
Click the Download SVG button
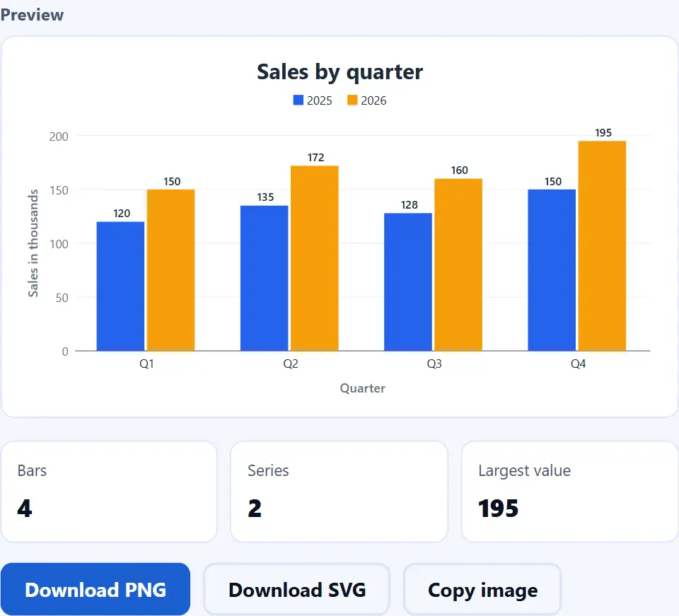tap(297, 590)
